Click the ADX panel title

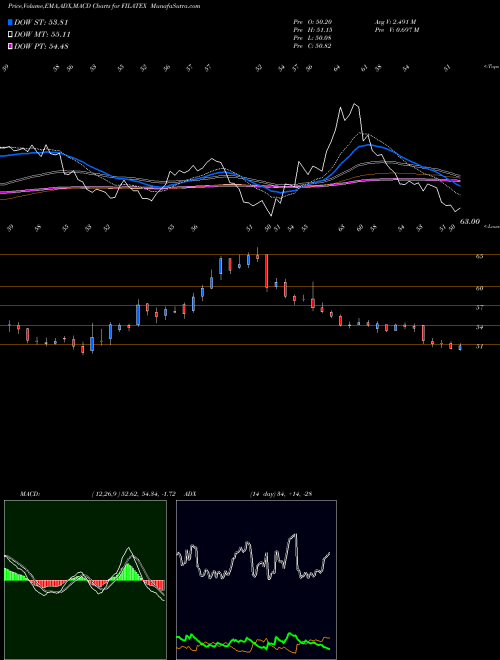tap(190, 494)
